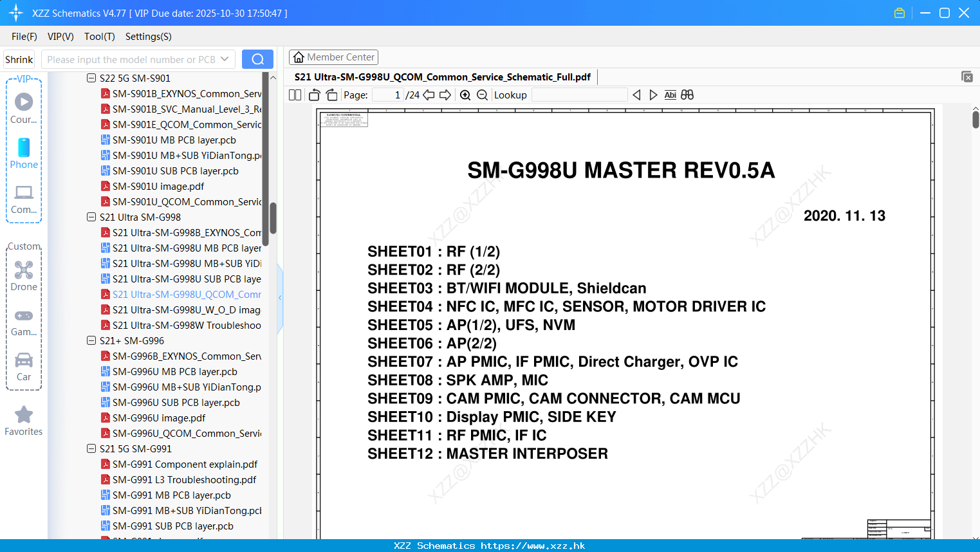Viewport: 980px width, 552px height.
Task: Rotate the page counterclockwise
Action: pos(314,95)
